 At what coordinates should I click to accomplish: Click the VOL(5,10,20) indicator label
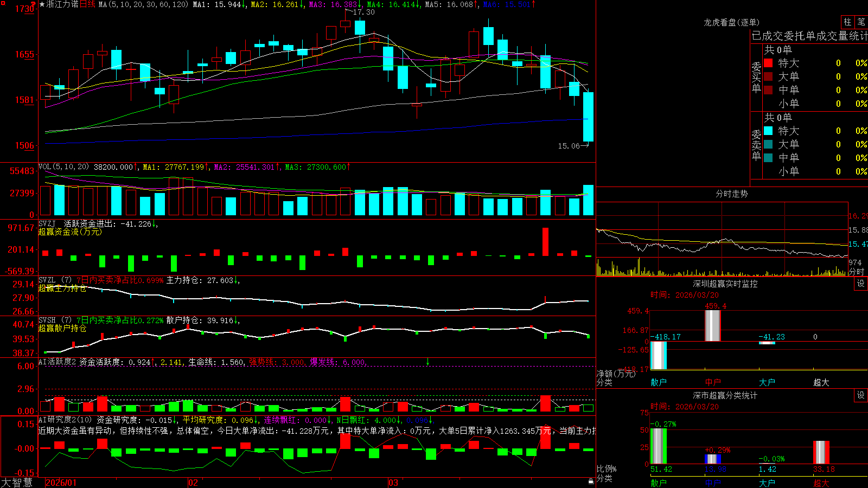pyautogui.click(x=63, y=167)
